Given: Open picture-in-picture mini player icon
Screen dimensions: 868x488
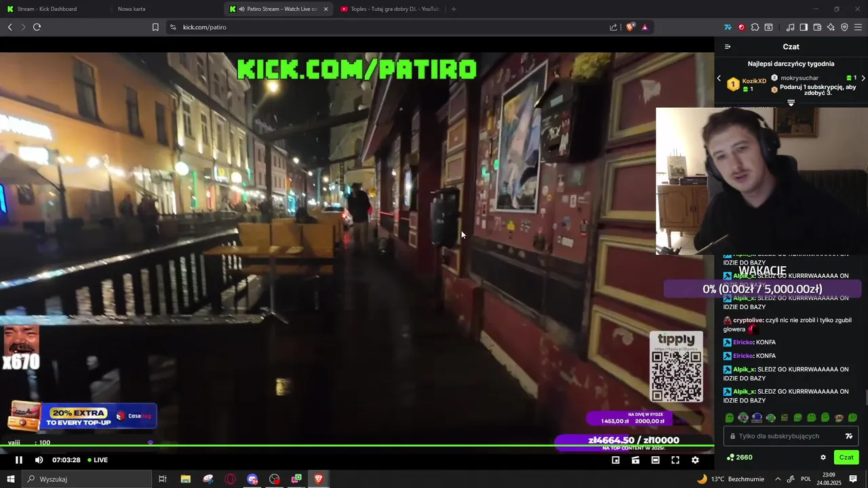Looking at the screenshot, I should coord(616,460).
